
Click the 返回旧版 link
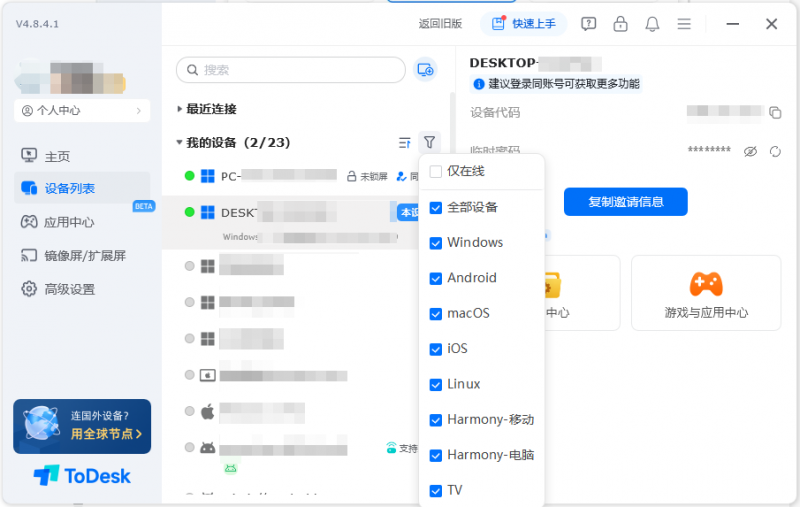point(440,24)
